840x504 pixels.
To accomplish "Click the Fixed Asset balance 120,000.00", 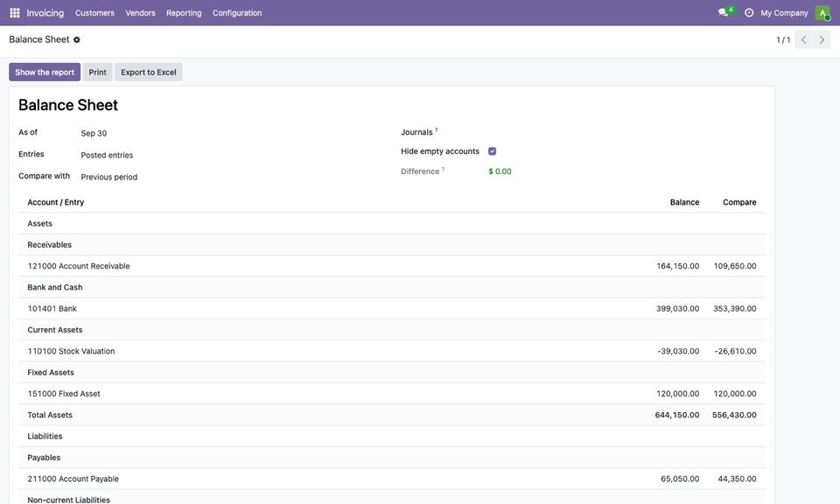I will click(x=677, y=394).
